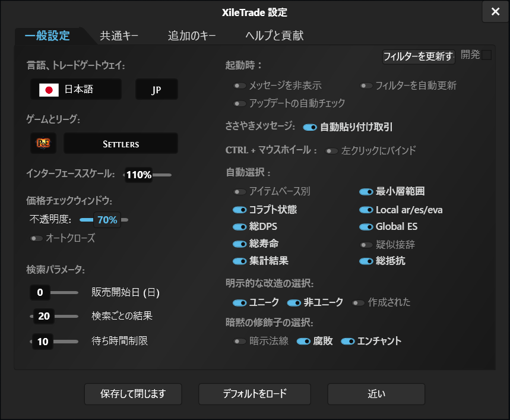Disable 自動貼り付け取引 toggle
Viewport: 510px width, 420px height.
coord(310,127)
